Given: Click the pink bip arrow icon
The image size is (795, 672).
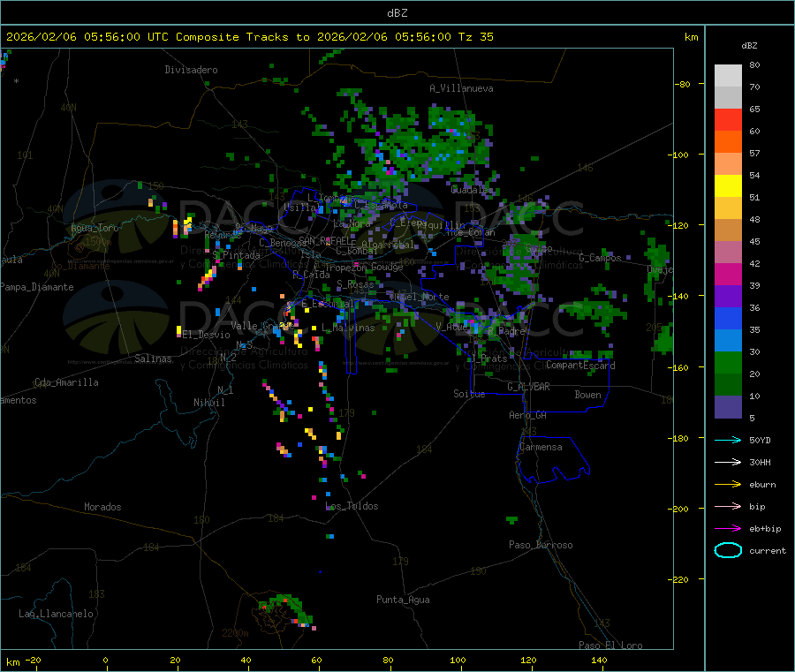Looking at the screenshot, I should tap(728, 506).
